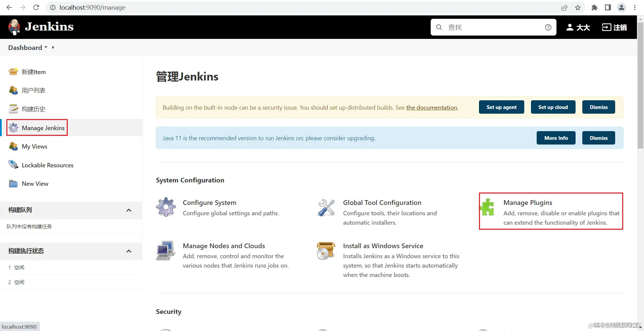Viewport: 644px width, 331px height.
Task: Open the 新建Item box icon
Action: point(13,72)
